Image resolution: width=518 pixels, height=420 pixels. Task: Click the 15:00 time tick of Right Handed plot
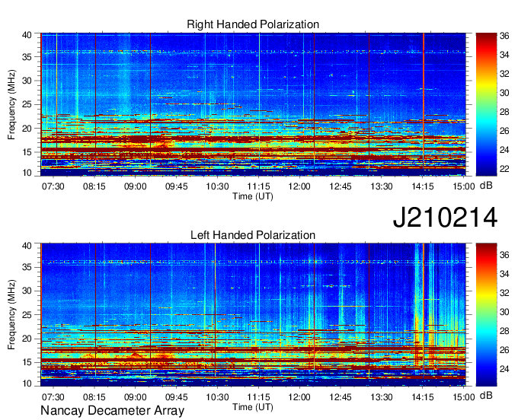[464, 186]
